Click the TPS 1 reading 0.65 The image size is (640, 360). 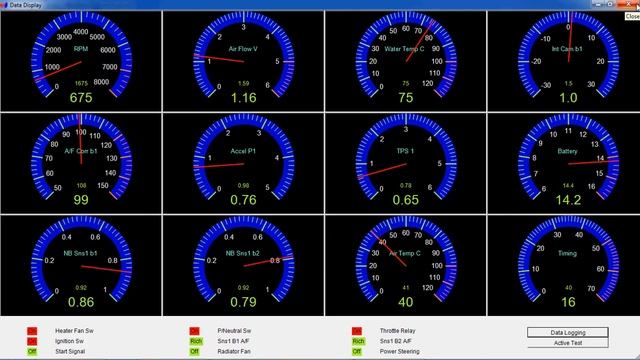405,200
